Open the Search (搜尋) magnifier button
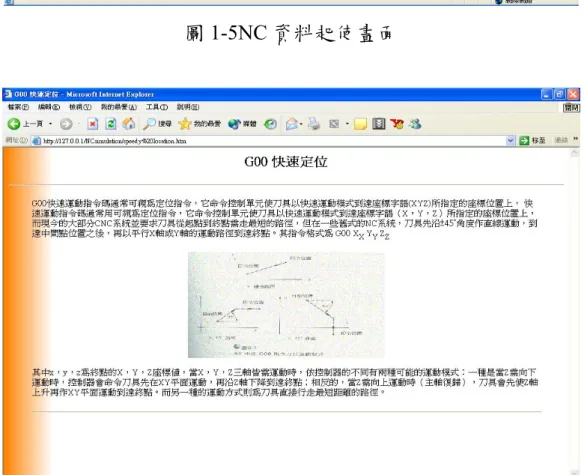This screenshot has height=475, width=584. pyautogui.click(x=157, y=124)
